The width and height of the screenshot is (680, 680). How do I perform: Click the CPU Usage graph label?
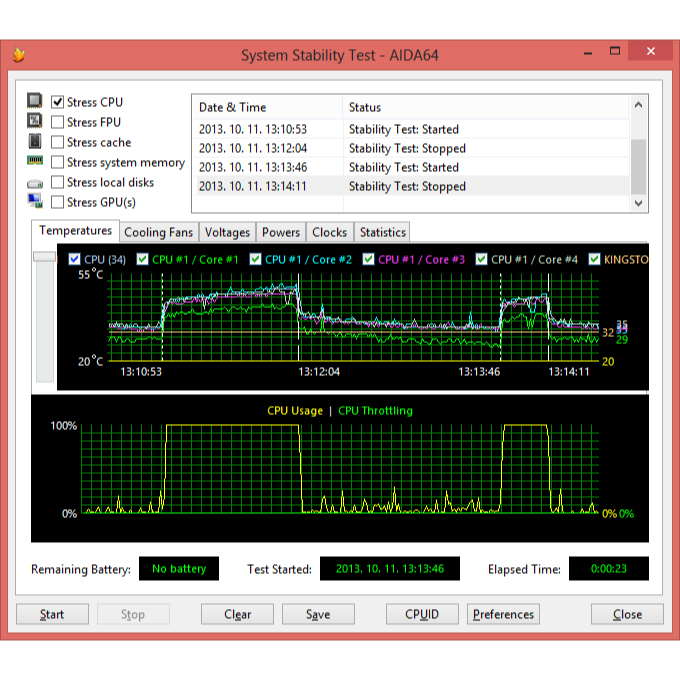(x=295, y=411)
